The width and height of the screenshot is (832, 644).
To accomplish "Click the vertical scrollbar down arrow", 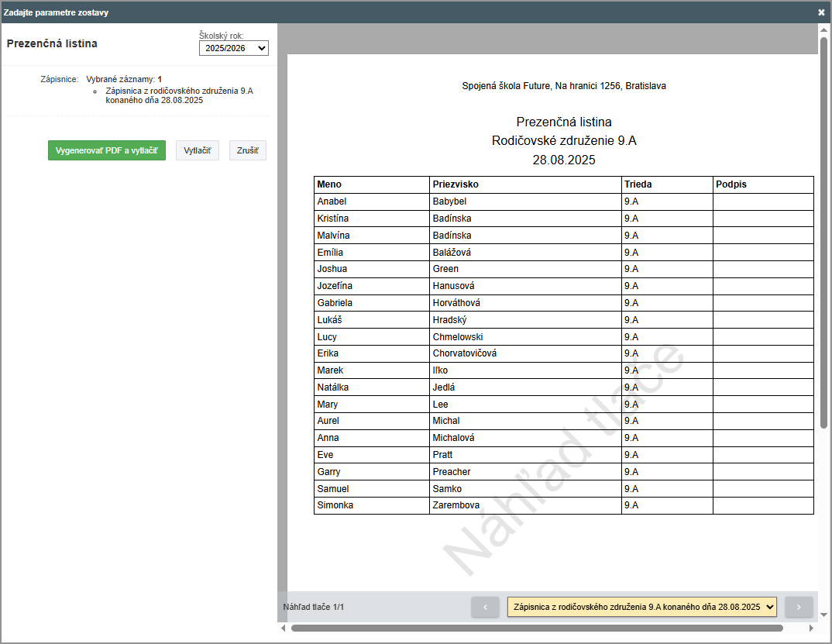I will [x=824, y=615].
